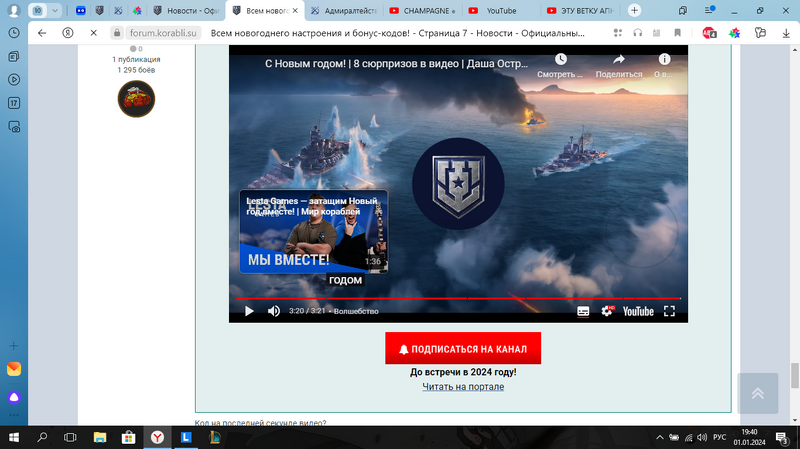Open the Alice assistant icon in sidebar
The width and height of the screenshot is (800, 449).
pos(14,397)
